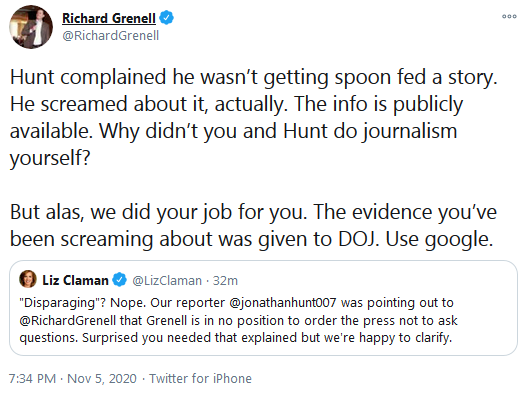Open the Twitter for iPhone source link
The width and height of the screenshot is (525, 397).
point(200,379)
